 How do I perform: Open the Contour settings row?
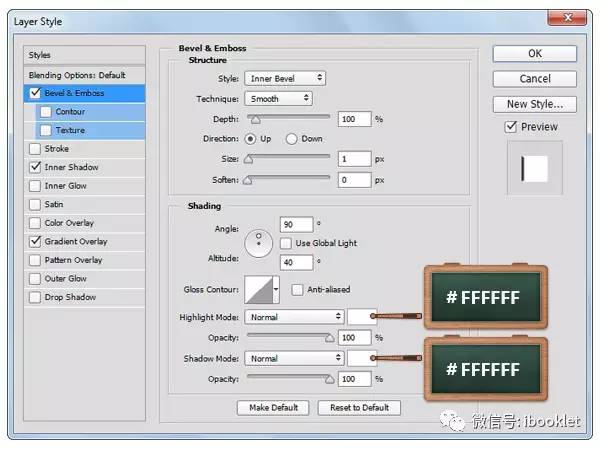91,112
